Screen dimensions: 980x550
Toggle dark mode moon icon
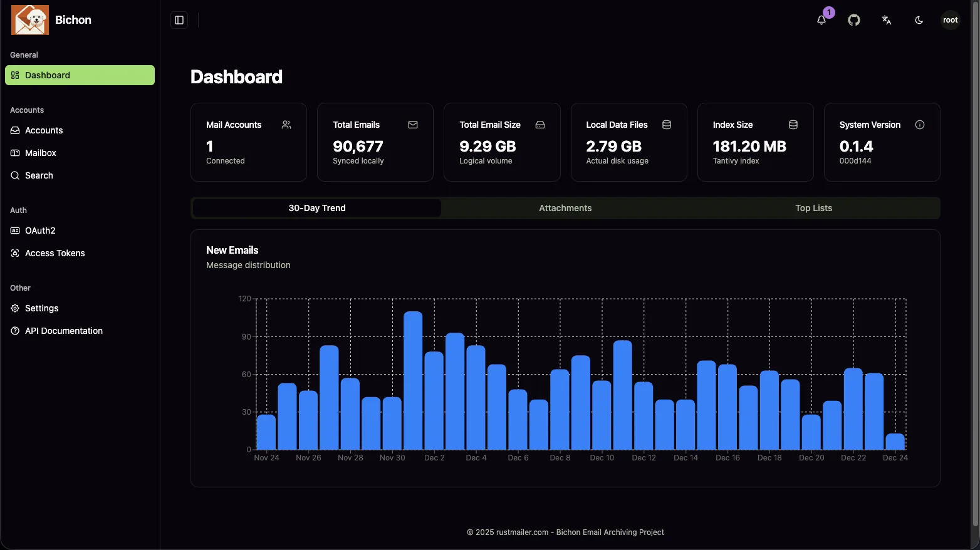(x=919, y=20)
